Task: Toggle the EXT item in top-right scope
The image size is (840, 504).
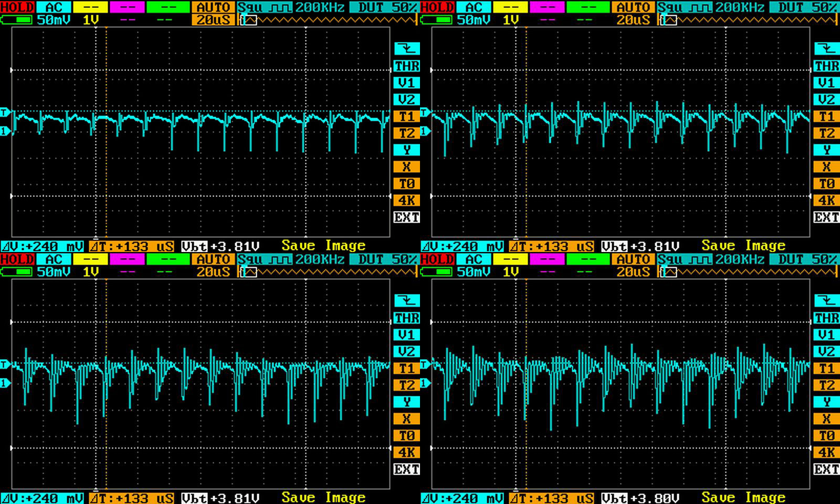Action: pyautogui.click(x=826, y=217)
